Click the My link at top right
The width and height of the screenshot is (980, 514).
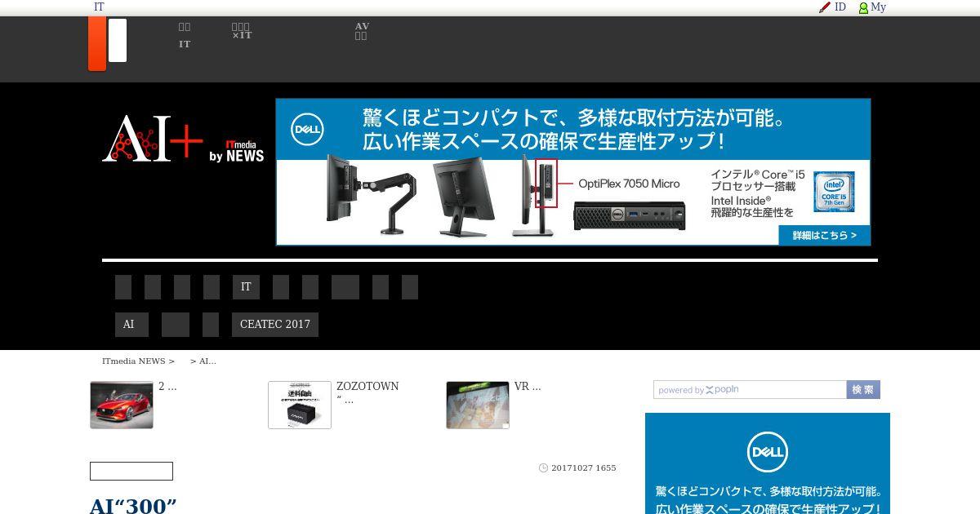(878, 7)
